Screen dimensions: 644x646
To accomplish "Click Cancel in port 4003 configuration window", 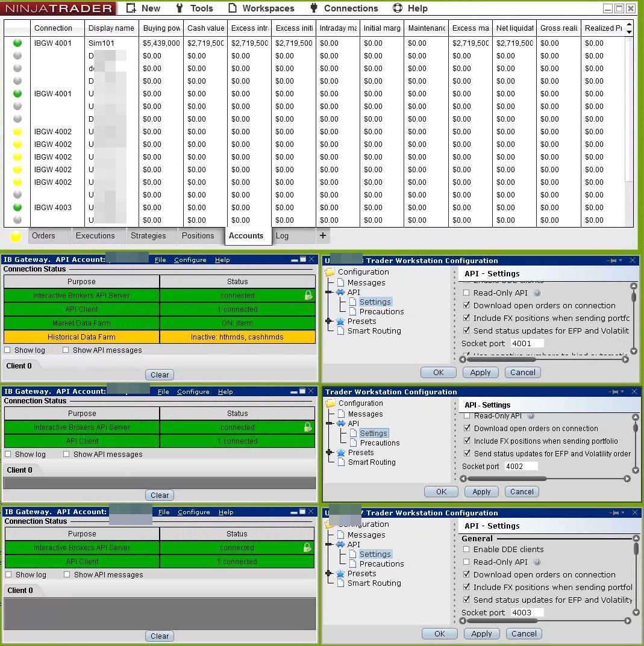I will click(x=524, y=633).
